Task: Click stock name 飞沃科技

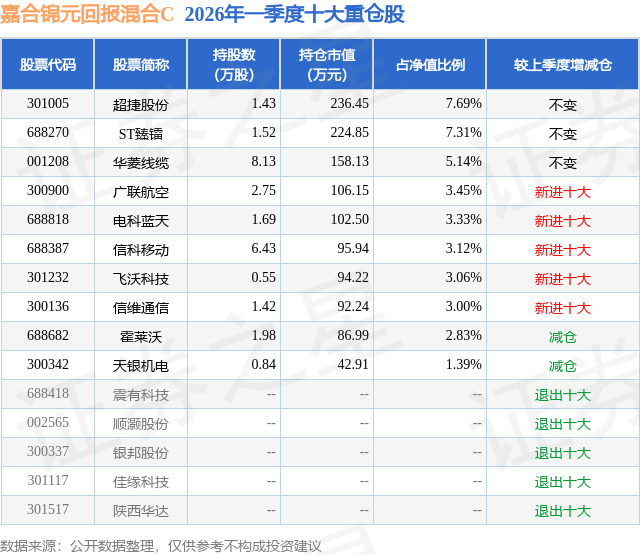Action: coord(141,279)
